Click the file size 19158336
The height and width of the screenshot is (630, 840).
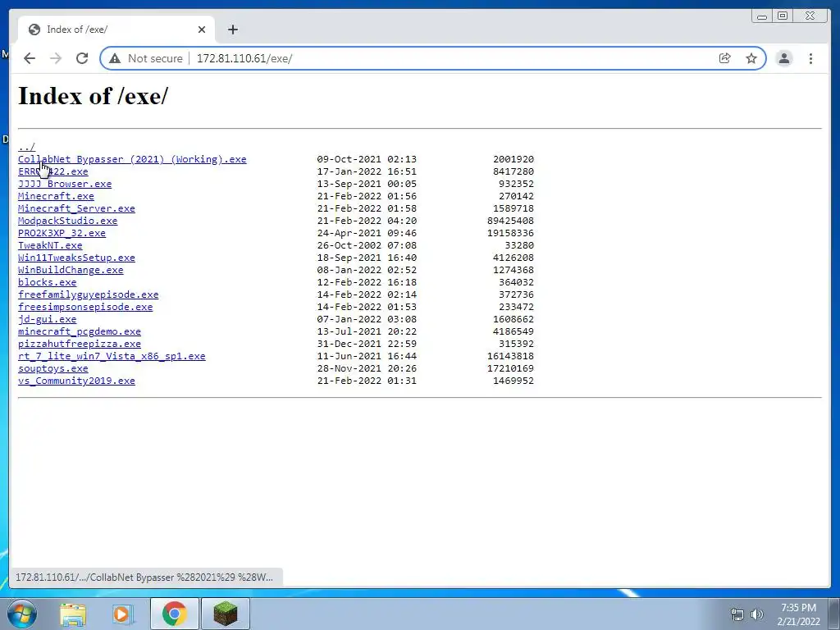(510, 233)
